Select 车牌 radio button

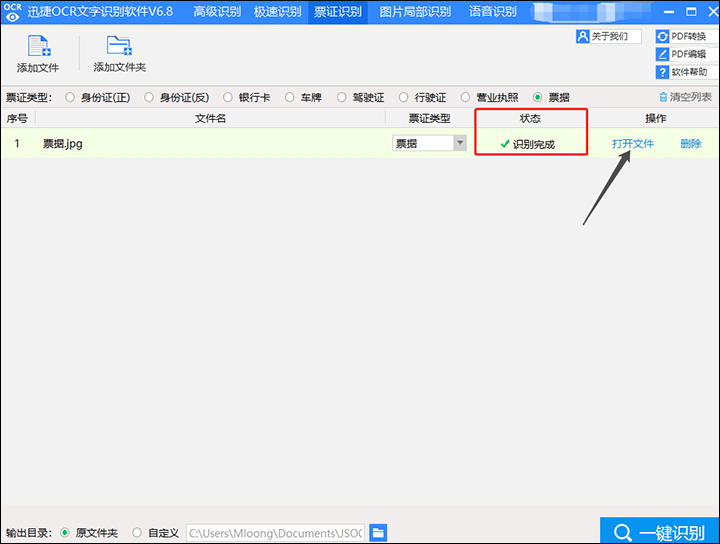pos(289,97)
